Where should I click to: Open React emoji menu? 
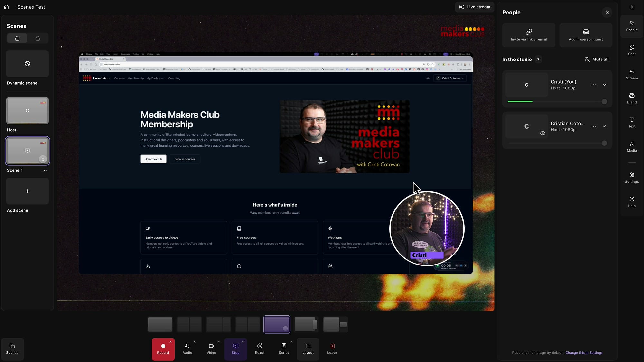pos(260,349)
